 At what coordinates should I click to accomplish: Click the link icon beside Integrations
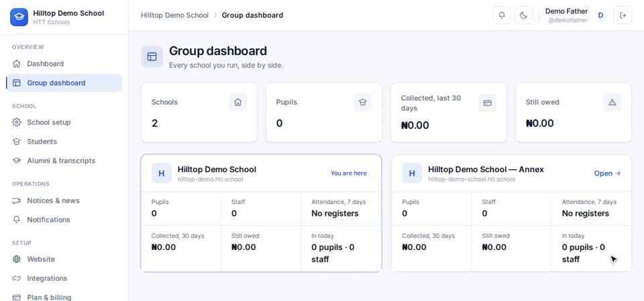pos(16,278)
